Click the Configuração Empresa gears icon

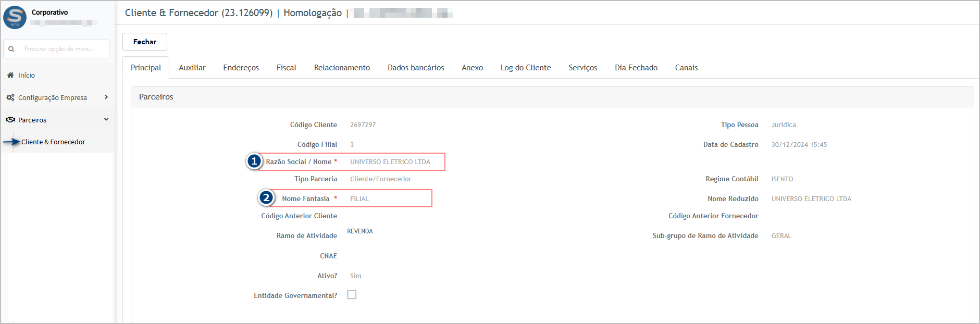10,97
